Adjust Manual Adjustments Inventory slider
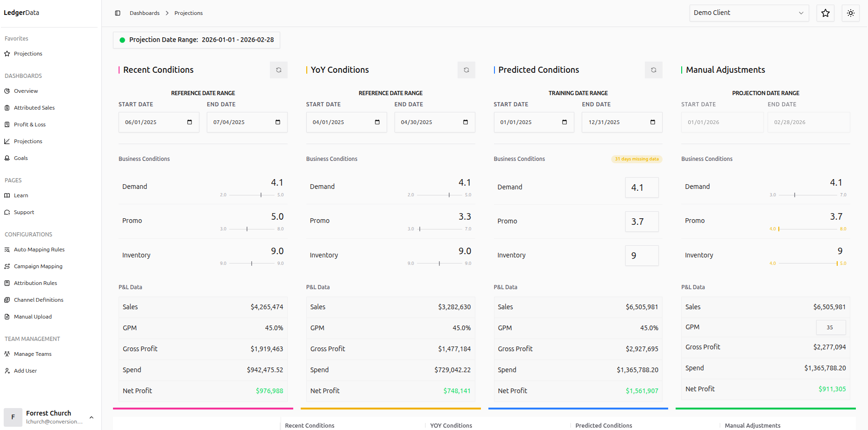868x430 pixels. tap(808, 264)
